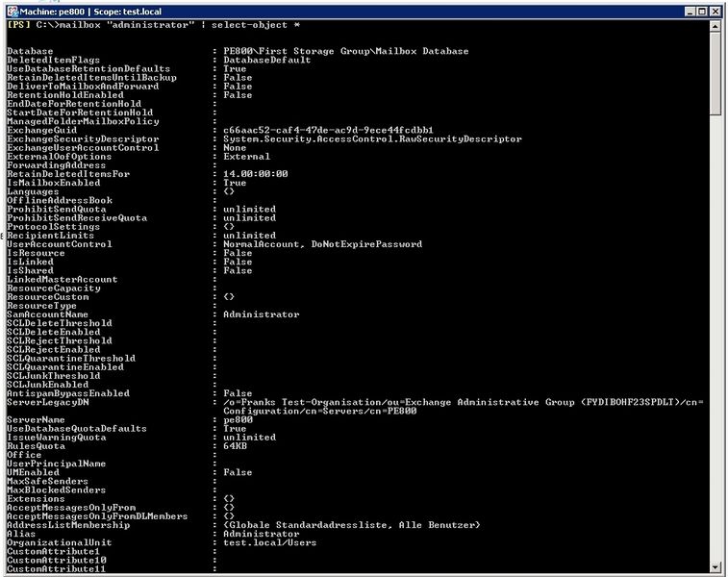Click the ExchangeGuid value 'c66aac52-caf4-47de-ac9d-9ece44fcdbb1'
The height and width of the screenshot is (577, 728).
click(328, 131)
